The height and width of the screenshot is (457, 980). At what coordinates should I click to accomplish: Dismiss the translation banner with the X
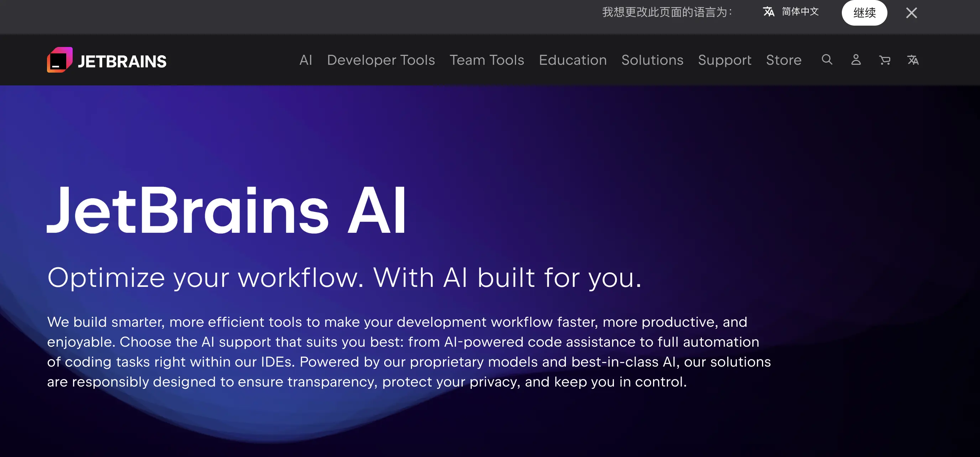click(911, 12)
